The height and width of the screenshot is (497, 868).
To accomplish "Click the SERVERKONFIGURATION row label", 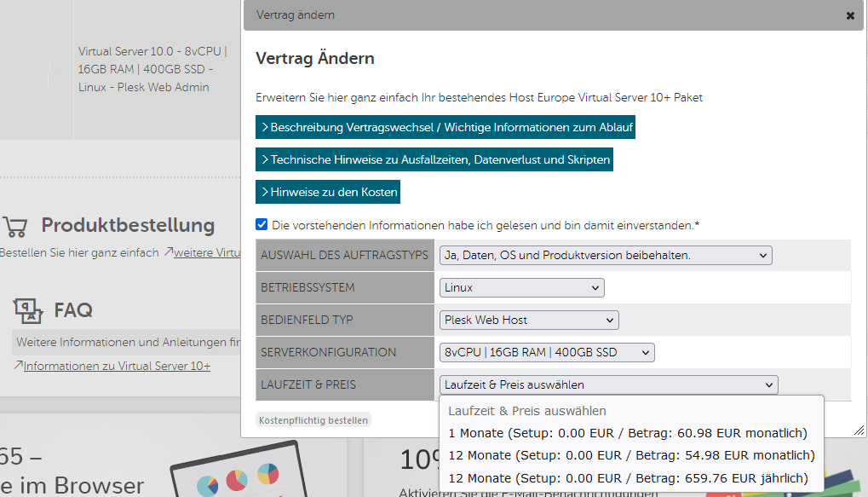I will click(328, 352).
